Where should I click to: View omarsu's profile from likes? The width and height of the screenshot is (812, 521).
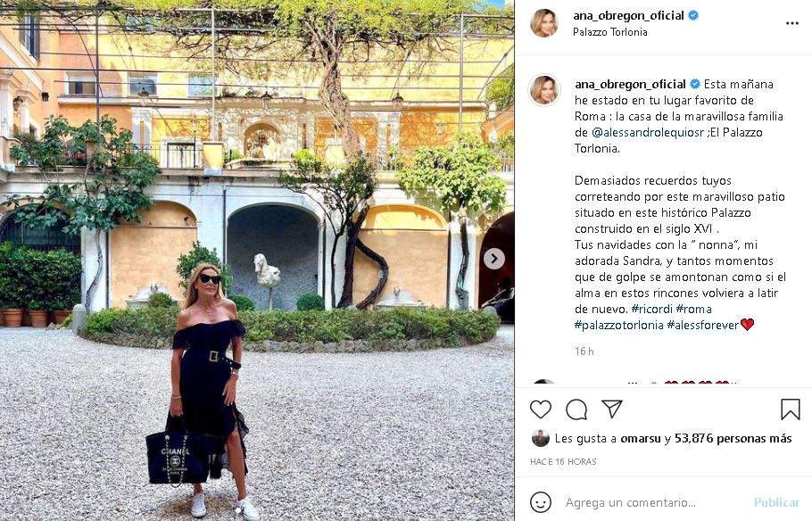(641, 439)
